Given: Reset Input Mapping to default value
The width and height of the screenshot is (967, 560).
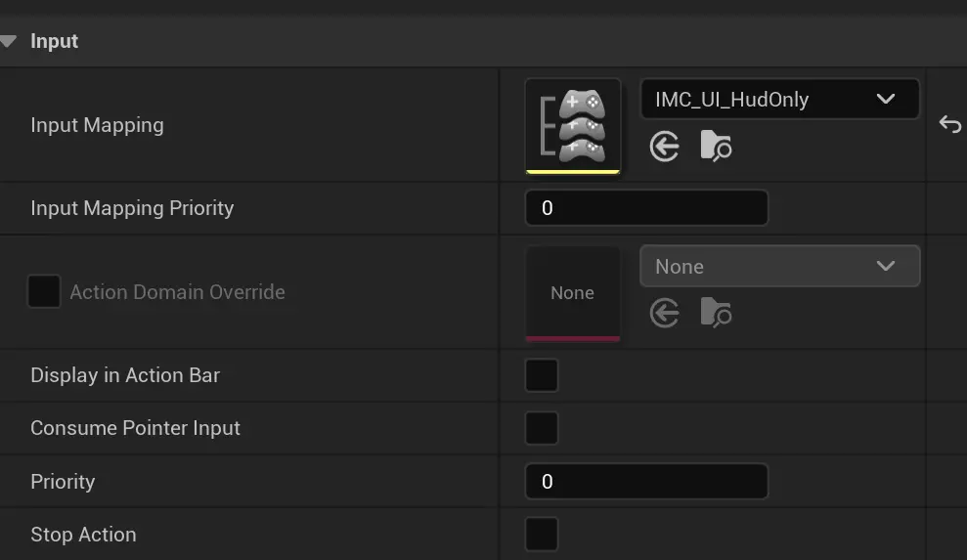Looking at the screenshot, I should [x=949, y=124].
